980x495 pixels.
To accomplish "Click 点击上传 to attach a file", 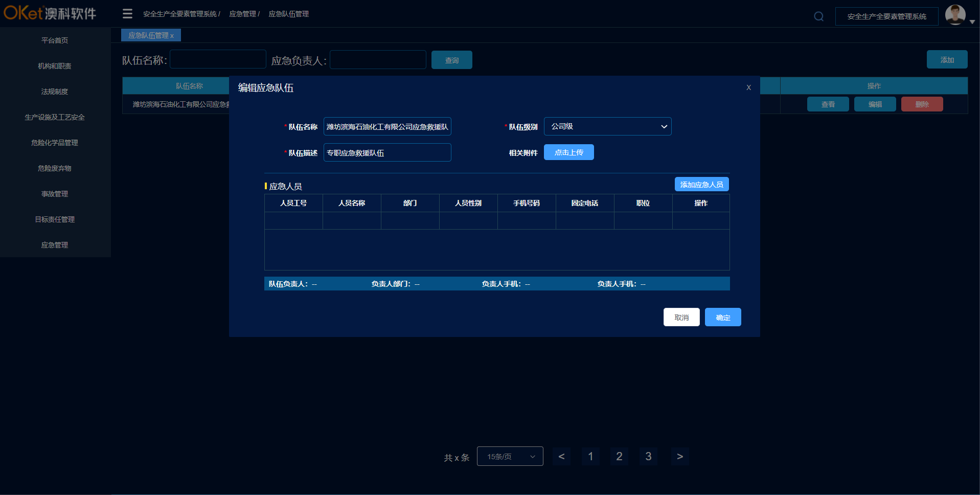I will [x=568, y=152].
